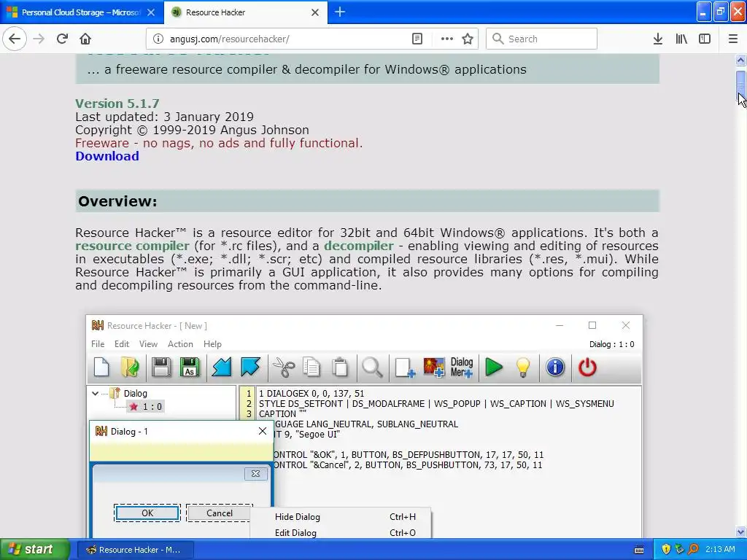Close the Resource Hacker tab
747x560 pixels.
[315, 12]
